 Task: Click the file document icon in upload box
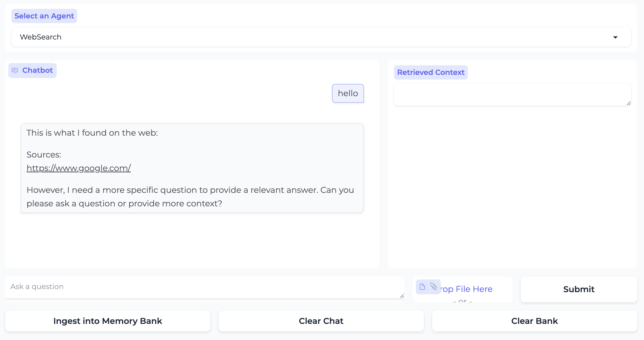point(422,287)
